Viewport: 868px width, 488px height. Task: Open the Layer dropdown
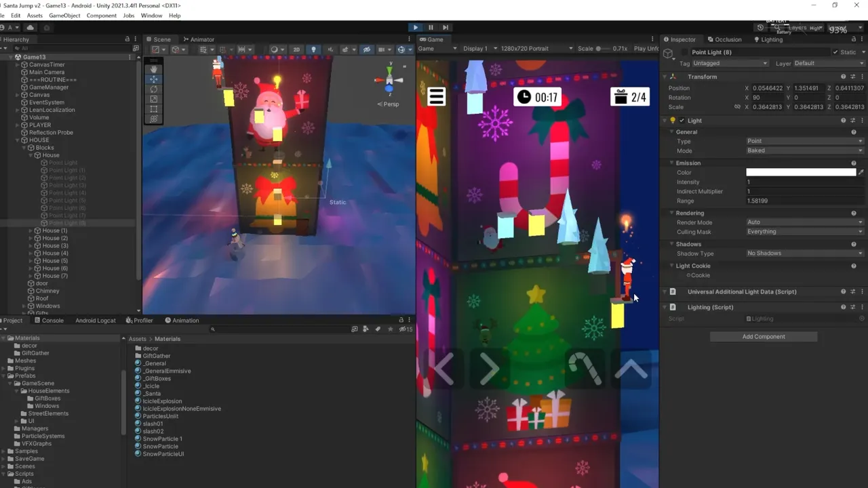828,63
